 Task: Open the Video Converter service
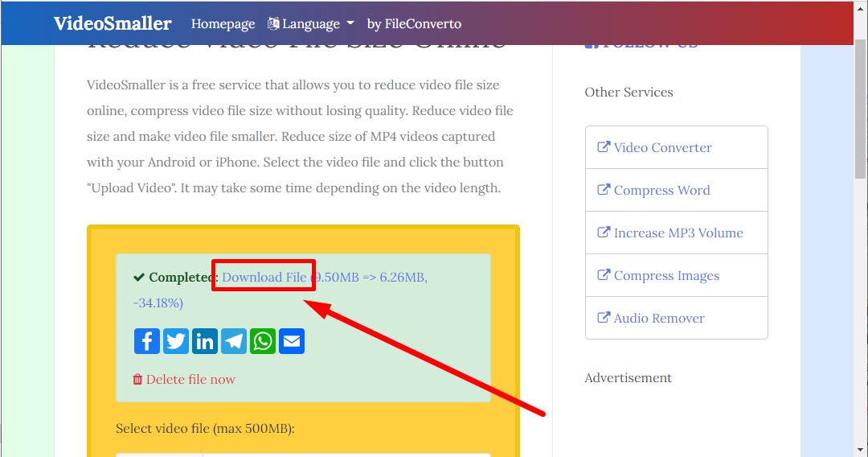pos(662,147)
